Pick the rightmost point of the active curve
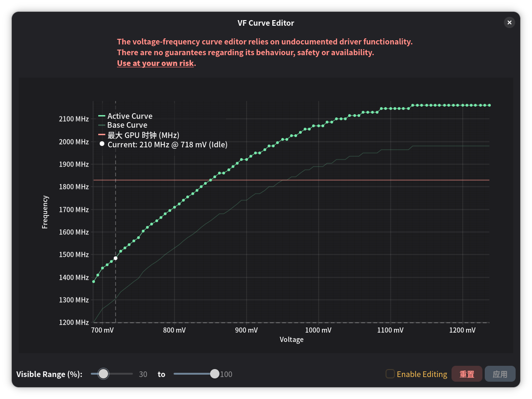This screenshot has width=532, height=399. (489, 105)
